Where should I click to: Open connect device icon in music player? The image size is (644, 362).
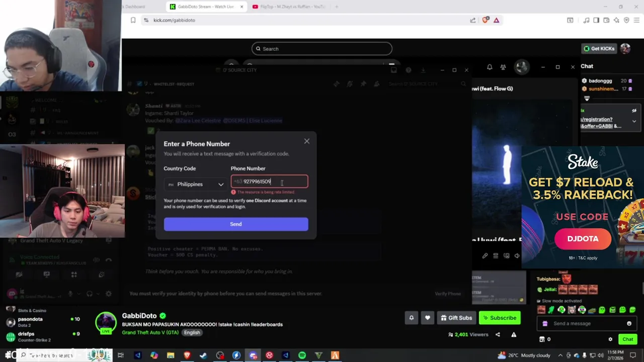point(506,256)
